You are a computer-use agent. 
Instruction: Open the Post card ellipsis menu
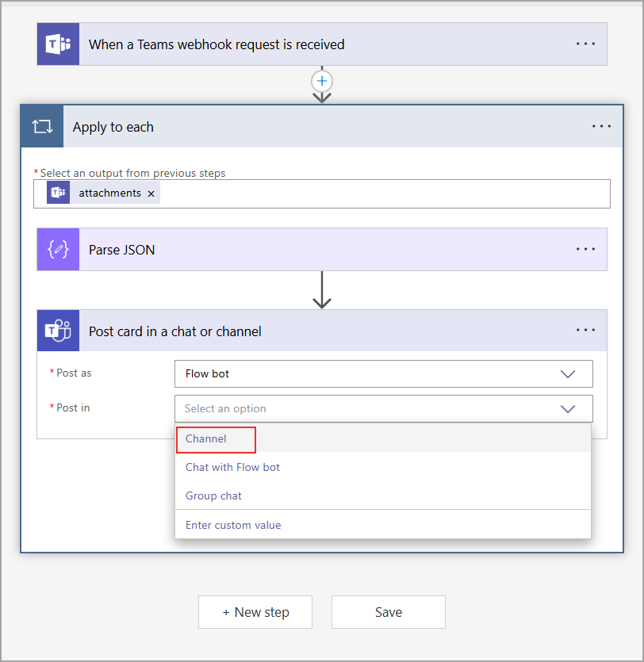click(586, 330)
